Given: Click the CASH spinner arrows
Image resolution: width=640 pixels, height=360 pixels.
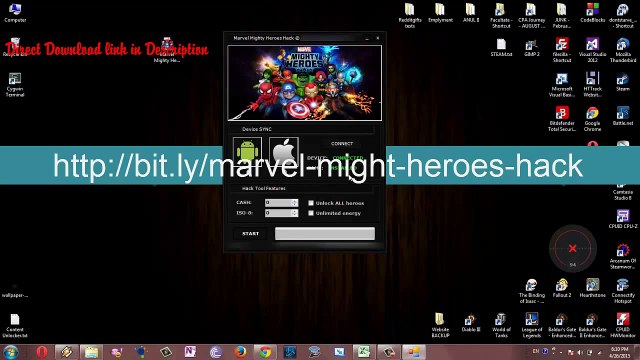Looking at the screenshot, I should (295, 202).
